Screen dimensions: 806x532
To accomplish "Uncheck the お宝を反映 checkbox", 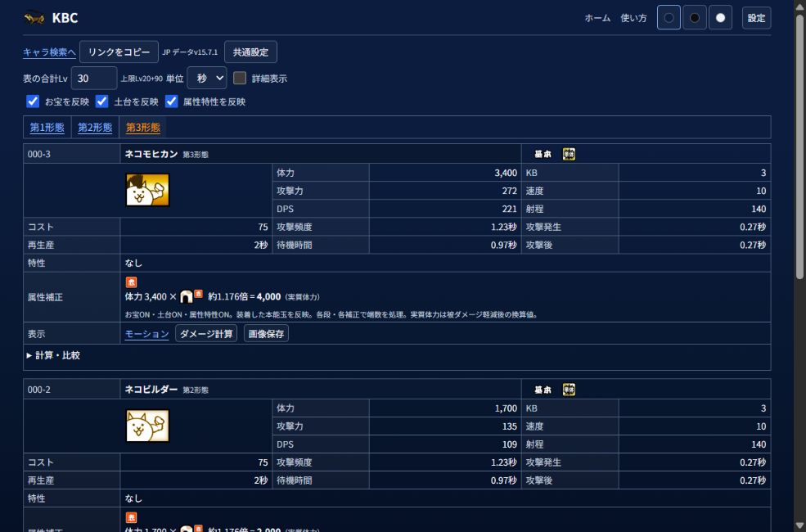I will tap(33, 101).
